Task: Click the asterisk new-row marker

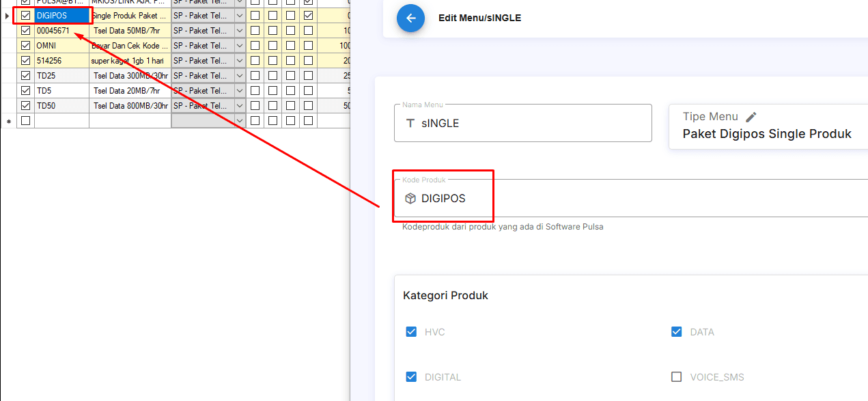Action: pos(8,122)
